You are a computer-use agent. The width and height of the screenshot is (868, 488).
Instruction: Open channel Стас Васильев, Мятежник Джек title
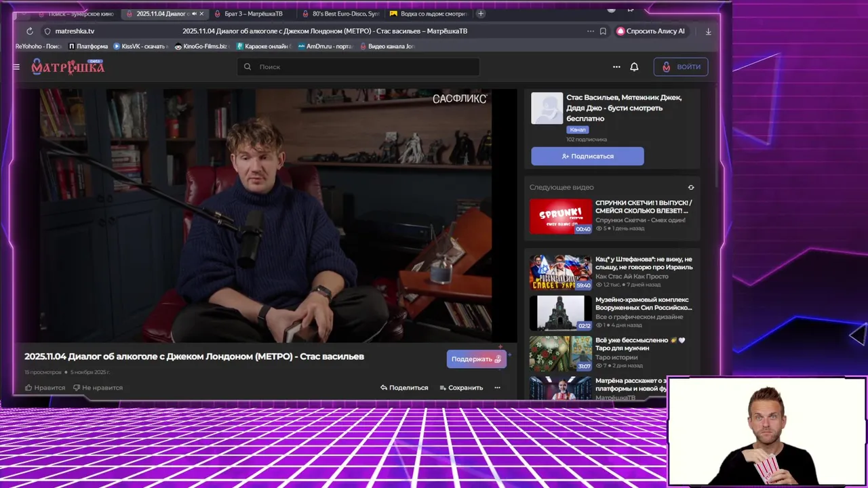[x=624, y=108]
